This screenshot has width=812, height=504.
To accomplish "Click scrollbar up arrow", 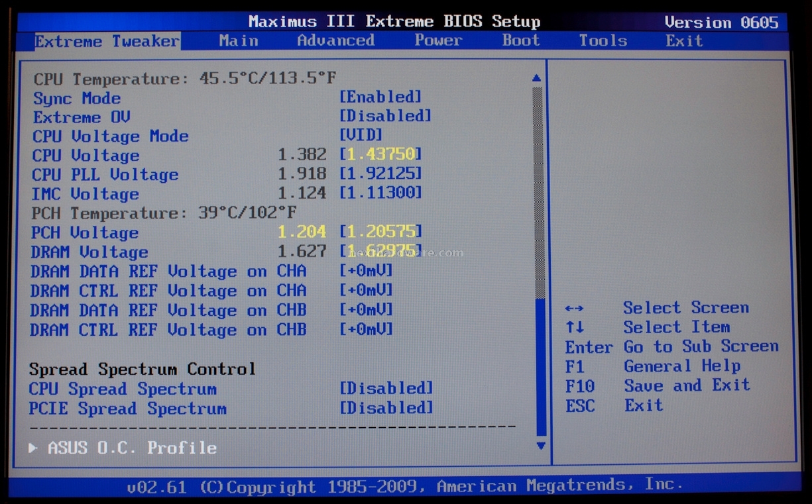I will 536,78.
